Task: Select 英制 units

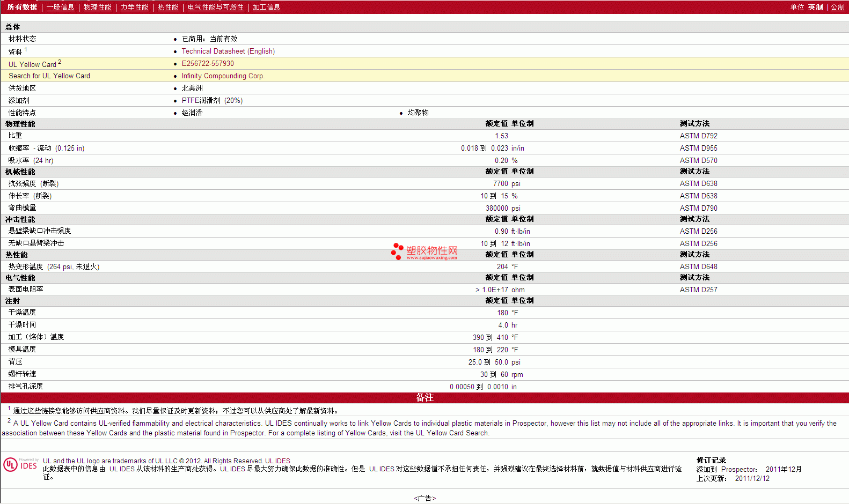Action: click(x=815, y=7)
